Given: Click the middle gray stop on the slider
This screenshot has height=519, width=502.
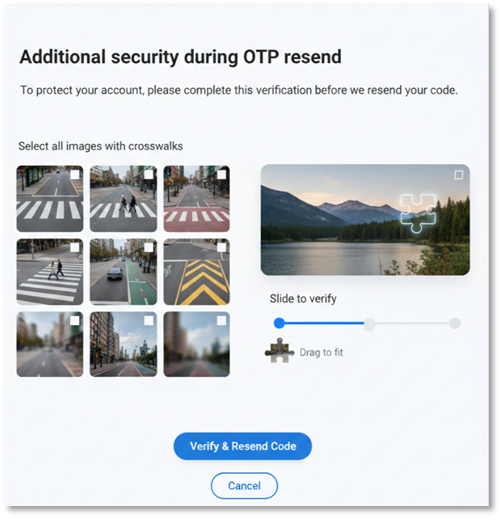Looking at the screenshot, I should [369, 323].
